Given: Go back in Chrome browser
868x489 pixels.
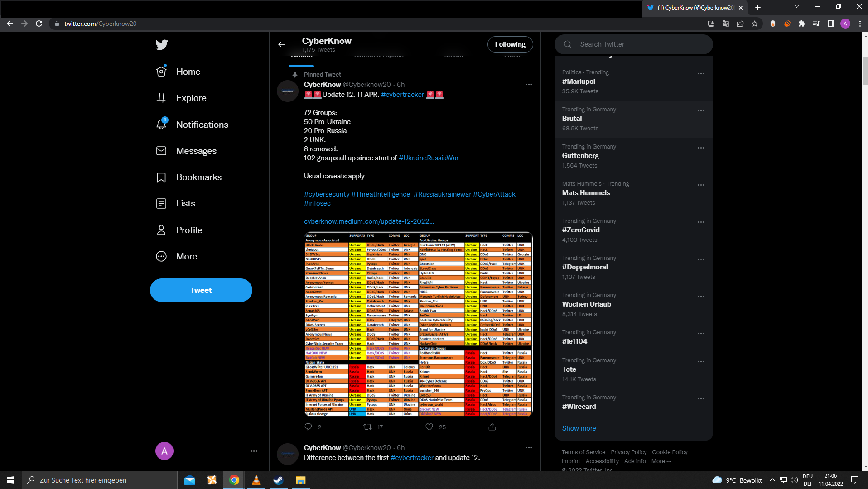Looking at the screenshot, I should tap(10, 24).
